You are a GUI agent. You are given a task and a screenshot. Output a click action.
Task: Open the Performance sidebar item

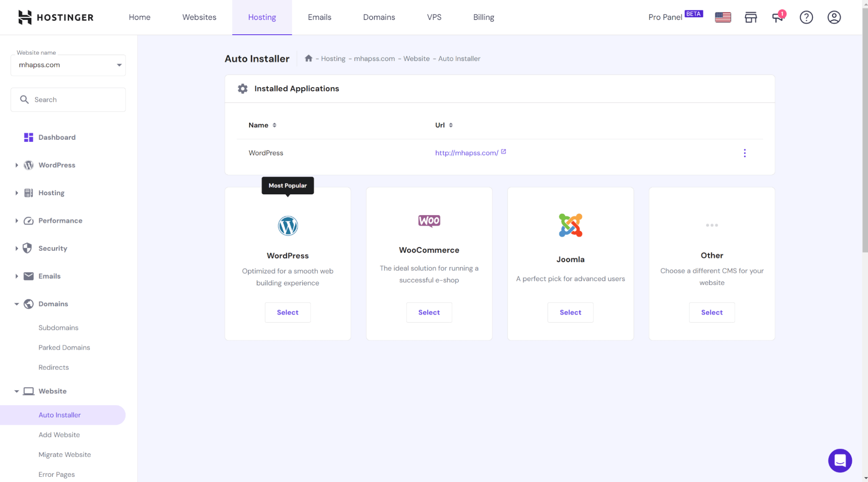(x=60, y=220)
